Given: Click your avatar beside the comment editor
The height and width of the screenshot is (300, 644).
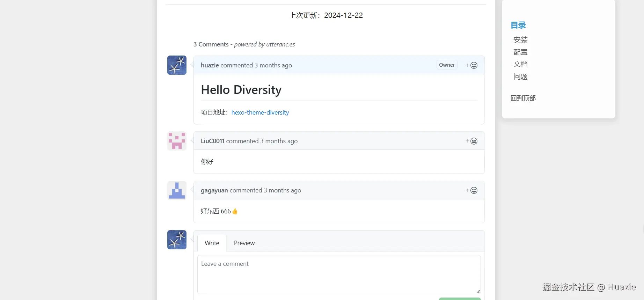Looking at the screenshot, I should [x=177, y=240].
